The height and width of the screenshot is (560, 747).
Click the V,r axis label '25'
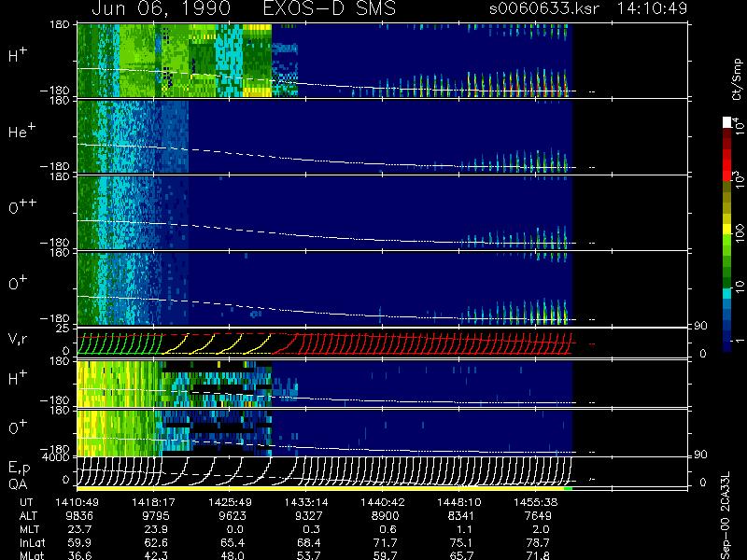click(x=64, y=329)
